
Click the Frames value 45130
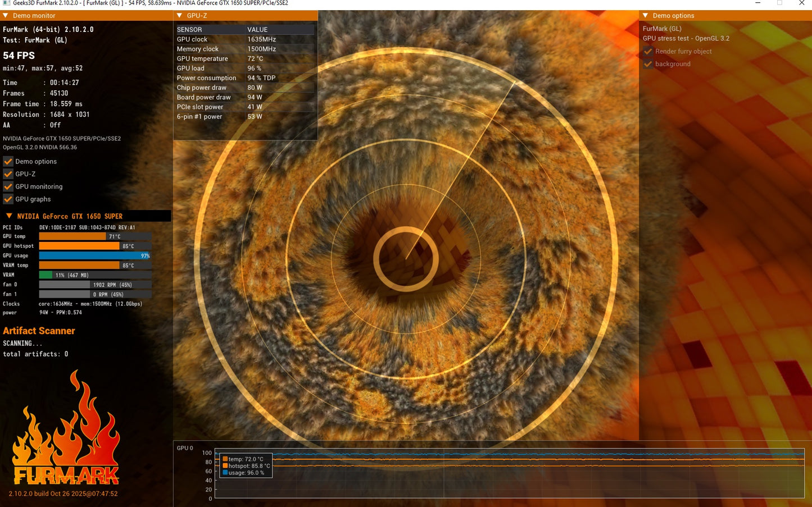pos(59,93)
